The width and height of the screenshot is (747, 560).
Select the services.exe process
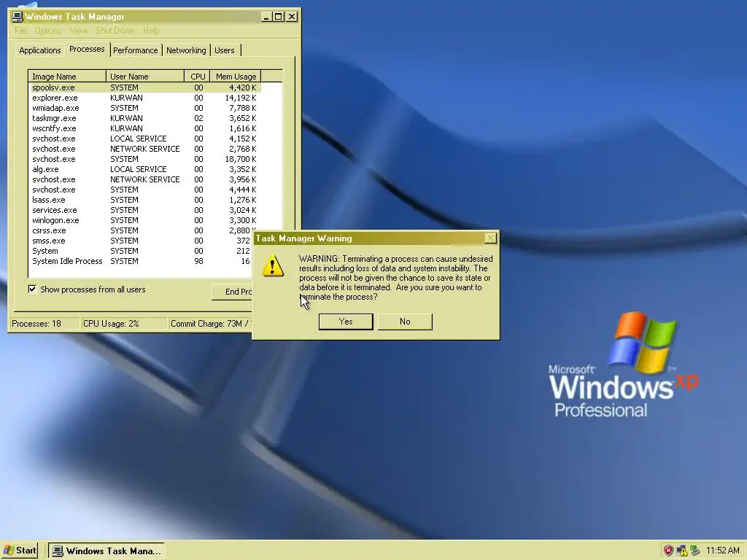(x=145, y=210)
